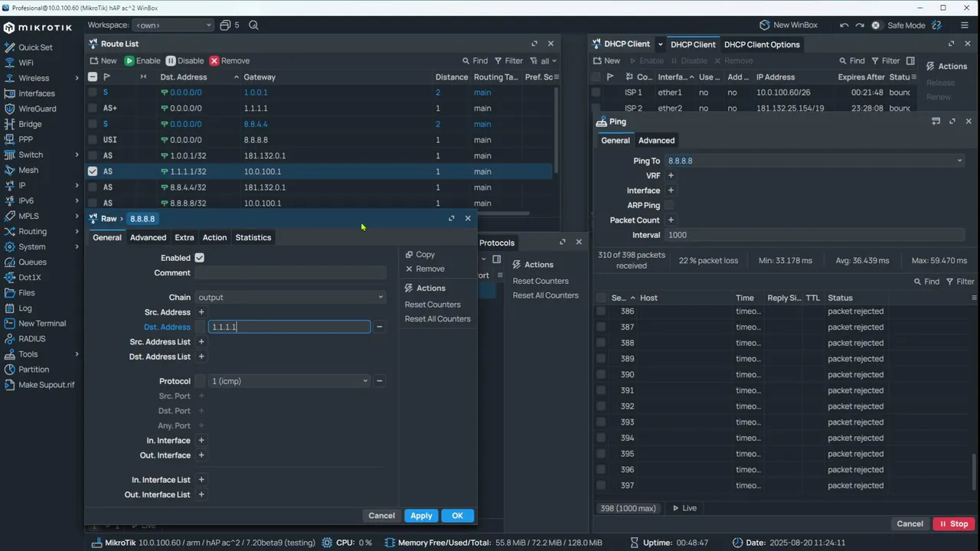Open WireGuard section in sidebar
Viewport: 980px width, 551px height.
point(38,109)
